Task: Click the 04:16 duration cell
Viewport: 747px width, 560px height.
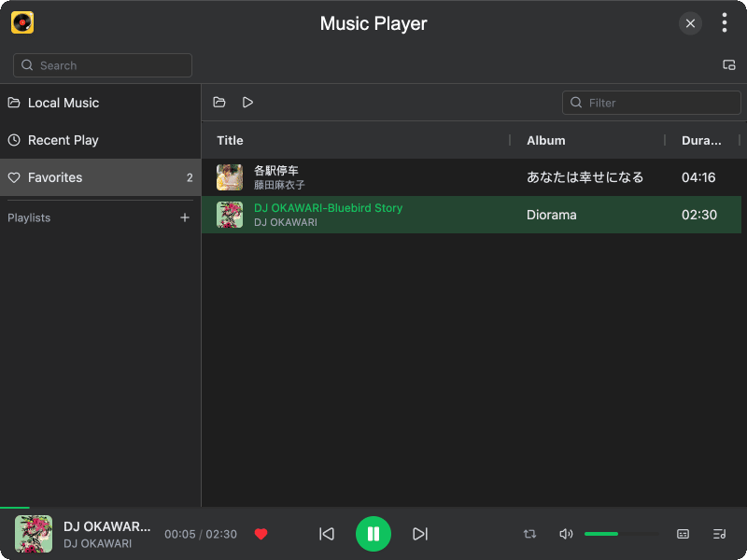Action: [x=698, y=177]
